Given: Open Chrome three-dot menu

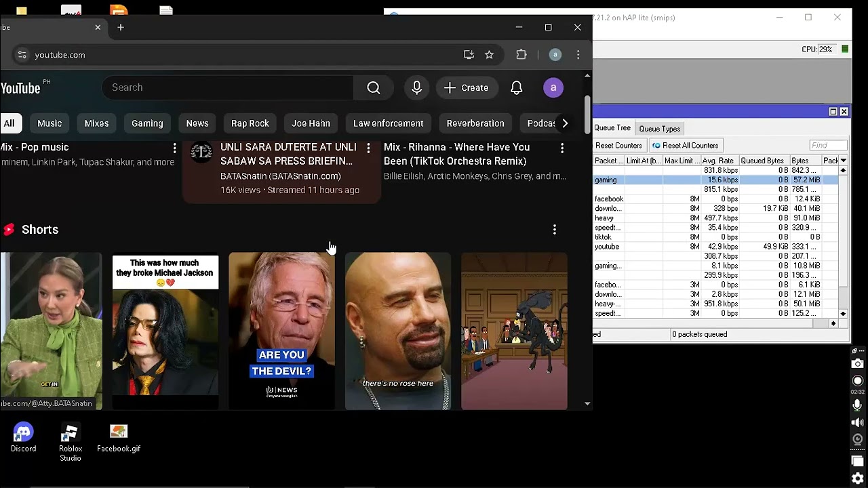Looking at the screenshot, I should 578,55.
